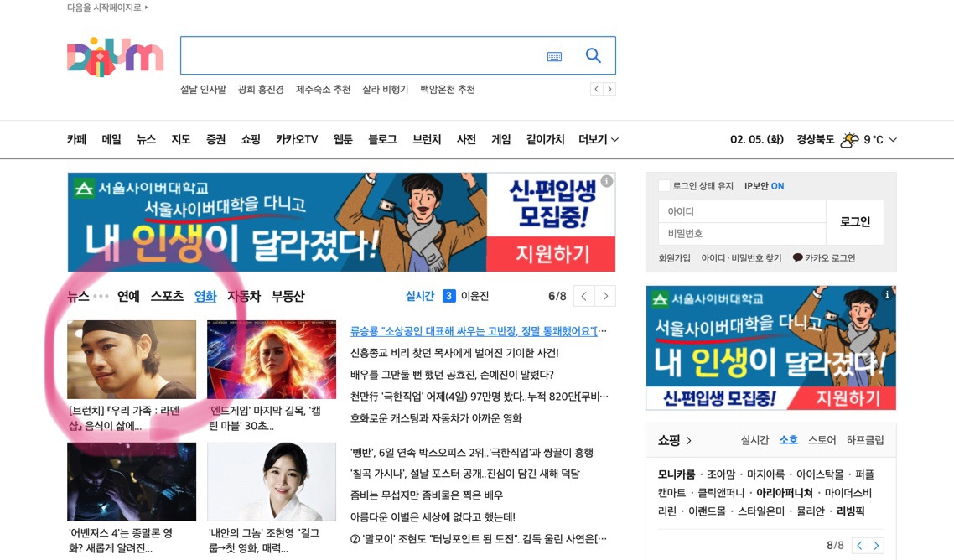Expand the 더보기 menu
This screenshot has width=954, height=560.
pos(598,139)
